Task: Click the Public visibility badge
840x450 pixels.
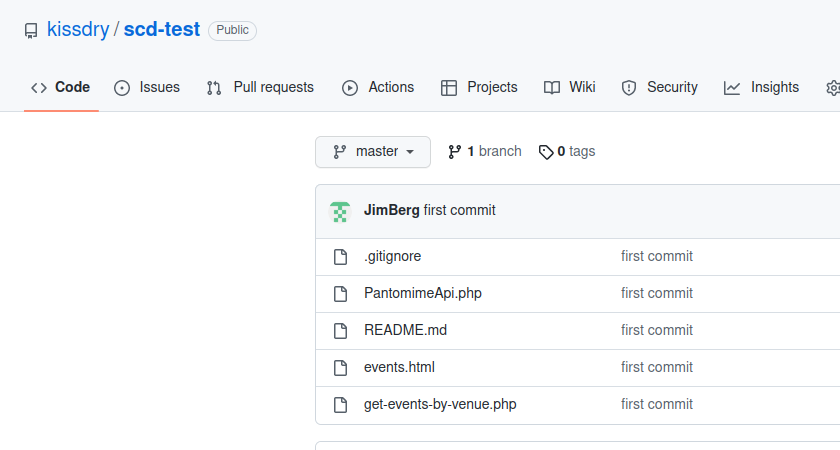Action: click(x=232, y=31)
